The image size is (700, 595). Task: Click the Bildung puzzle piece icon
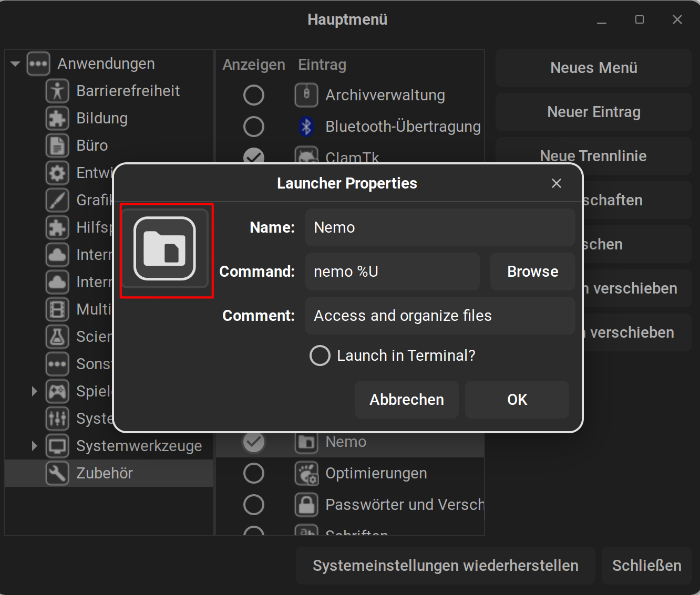(57, 118)
